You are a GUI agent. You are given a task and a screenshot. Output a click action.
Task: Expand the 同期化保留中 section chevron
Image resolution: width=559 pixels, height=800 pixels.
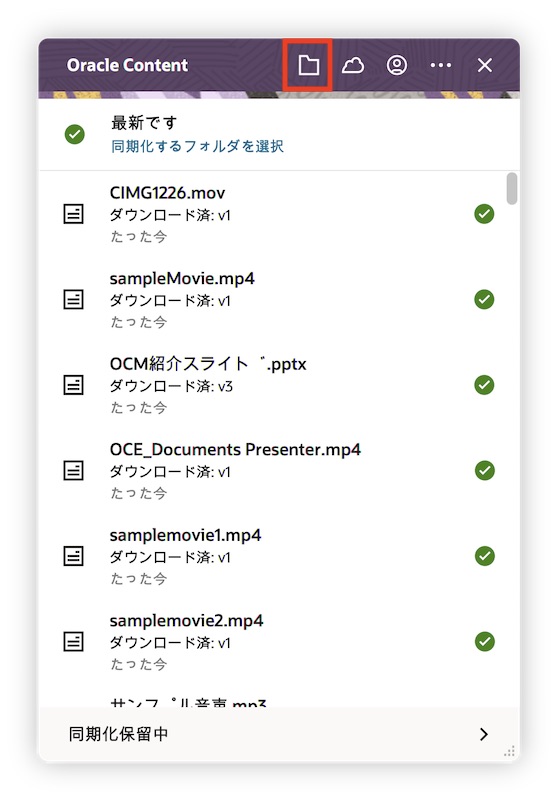click(x=484, y=734)
